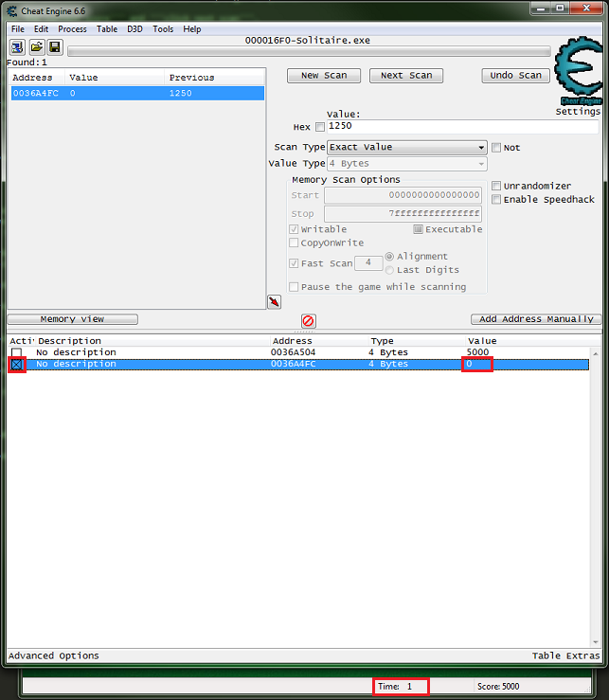Enable the Unrandomizer checkbox
Screen dimensions: 609x700
[496, 186]
